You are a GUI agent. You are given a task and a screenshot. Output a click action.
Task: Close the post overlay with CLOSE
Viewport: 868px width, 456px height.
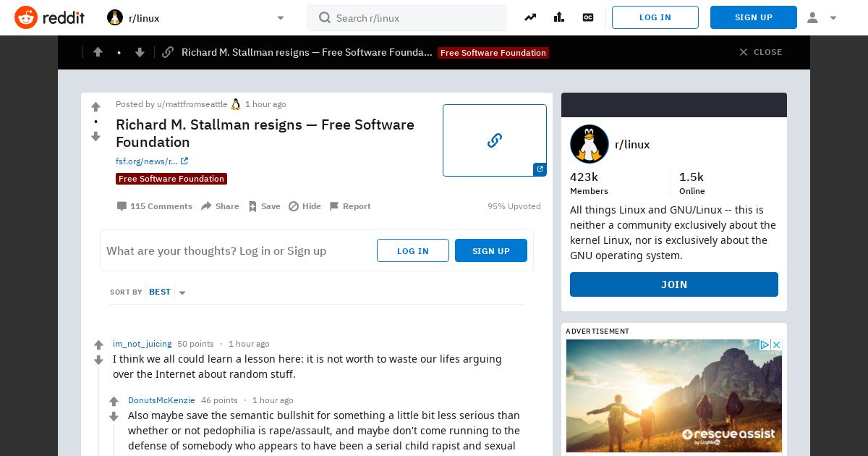[760, 52]
